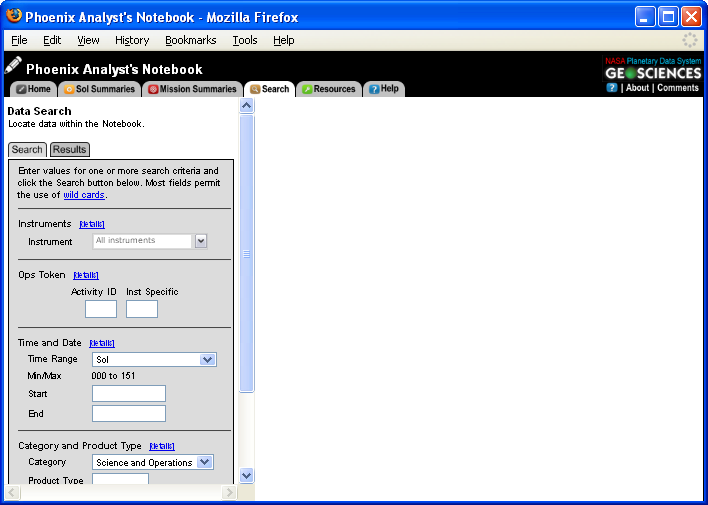This screenshot has height=505, width=708.
Task: Click the Firefox icon in title bar
Action: click(x=14, y=16)
